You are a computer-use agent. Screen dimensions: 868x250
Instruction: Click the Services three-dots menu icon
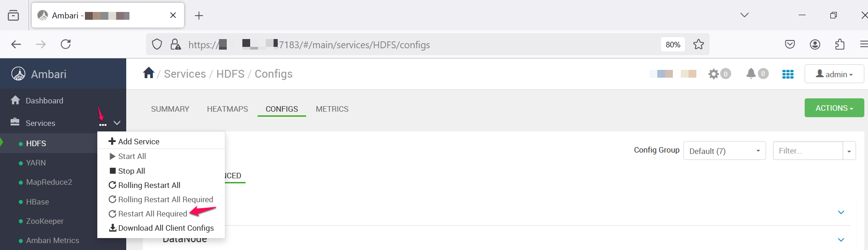(103, 124)
